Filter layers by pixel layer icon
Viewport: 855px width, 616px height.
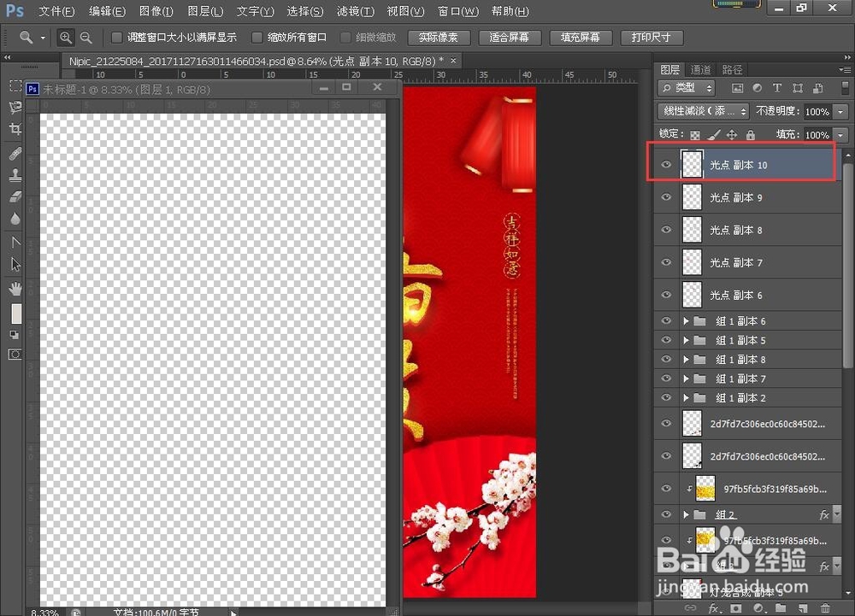[737, 88]
